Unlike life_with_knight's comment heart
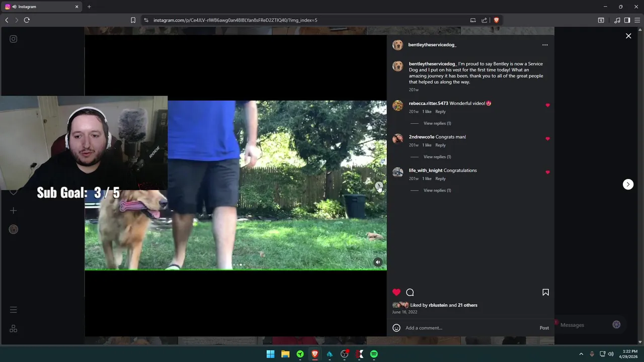644x362 pixels. [547, 172]
